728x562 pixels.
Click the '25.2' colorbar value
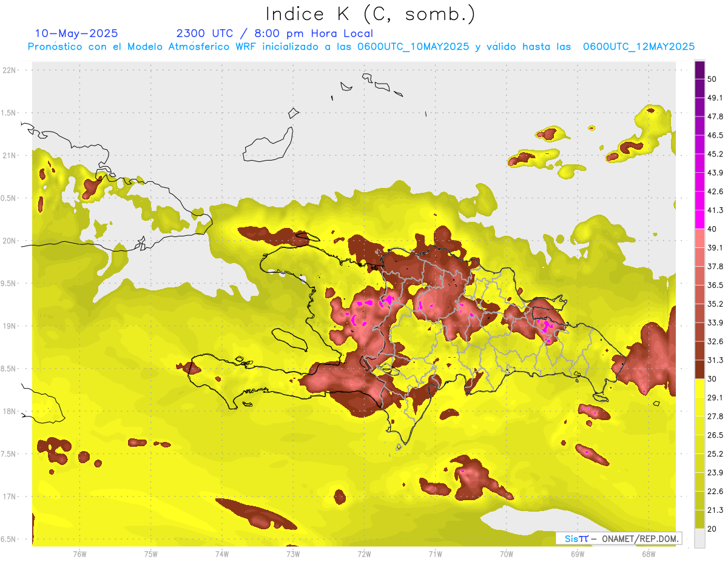tap(715, 453)
